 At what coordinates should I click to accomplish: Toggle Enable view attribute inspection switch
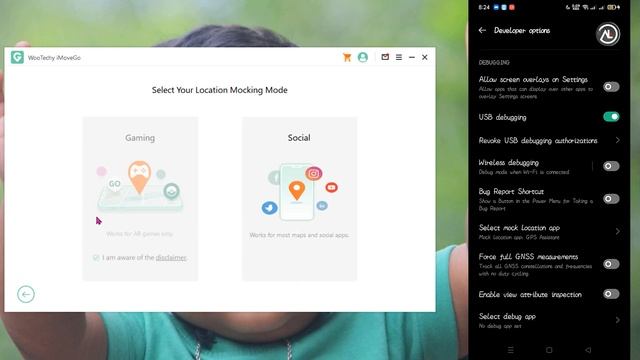point(611,294)
